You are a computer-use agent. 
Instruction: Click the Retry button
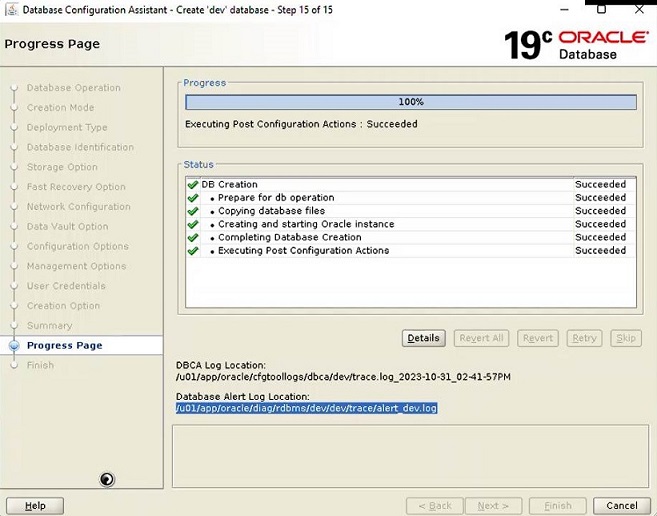pyautogui.click(x=584, y=338)
